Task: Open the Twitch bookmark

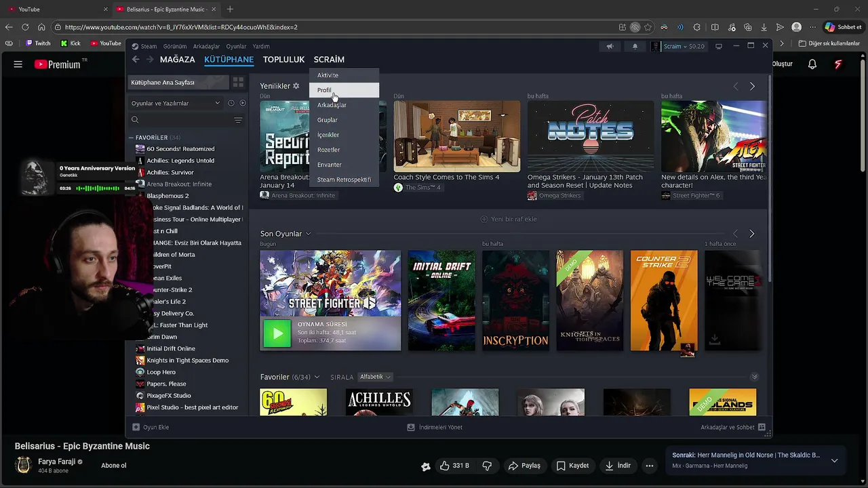Action: (x=38, y=43)
